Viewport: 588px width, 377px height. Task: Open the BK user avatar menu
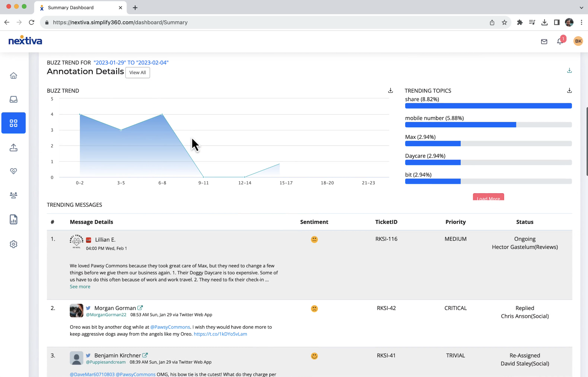pyautogui.click(x=578, y=41)
